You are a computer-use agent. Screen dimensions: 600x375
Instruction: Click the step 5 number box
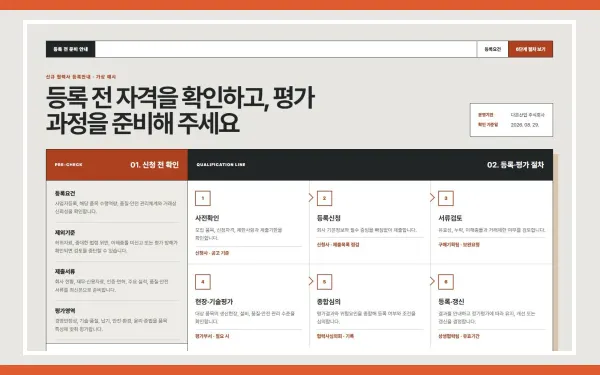point(324,282)
